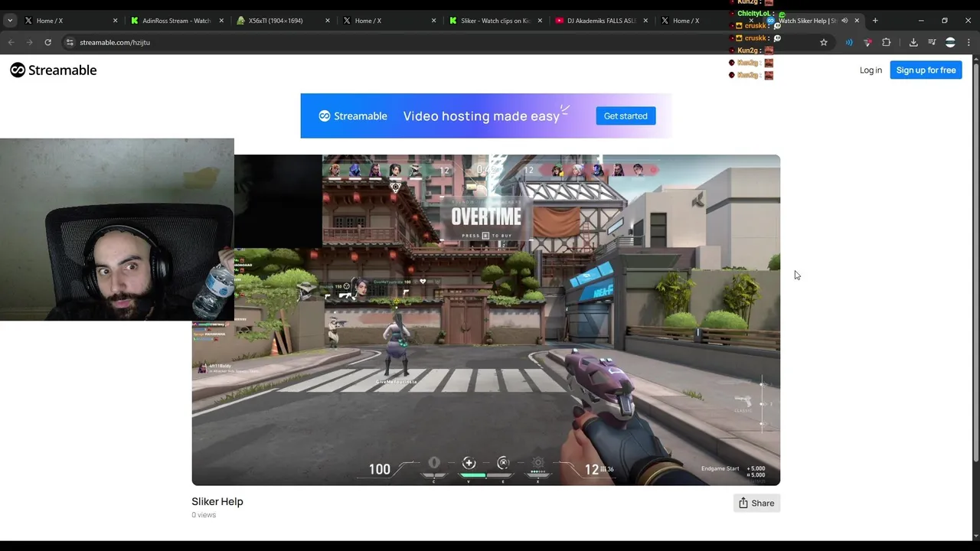View site information icon in address bar

pos(70,42)
